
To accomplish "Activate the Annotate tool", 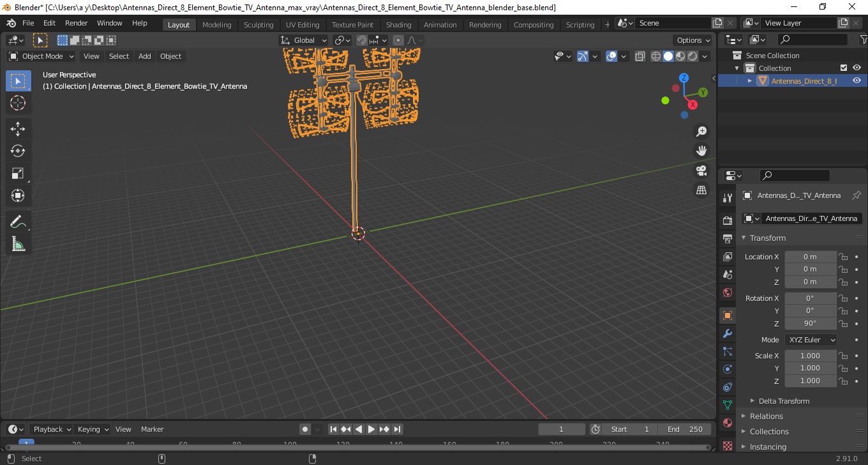I will [x=18, y=222].
